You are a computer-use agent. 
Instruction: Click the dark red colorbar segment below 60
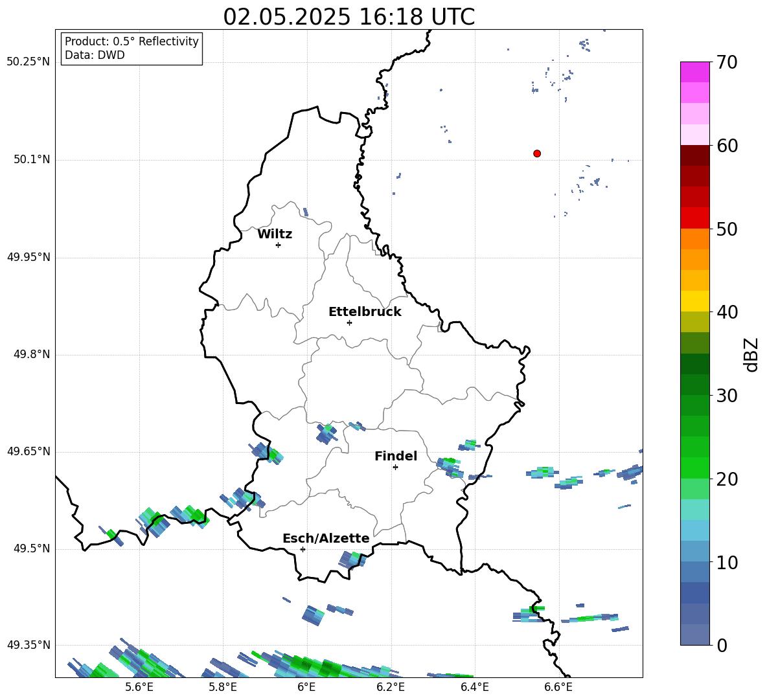694,155
